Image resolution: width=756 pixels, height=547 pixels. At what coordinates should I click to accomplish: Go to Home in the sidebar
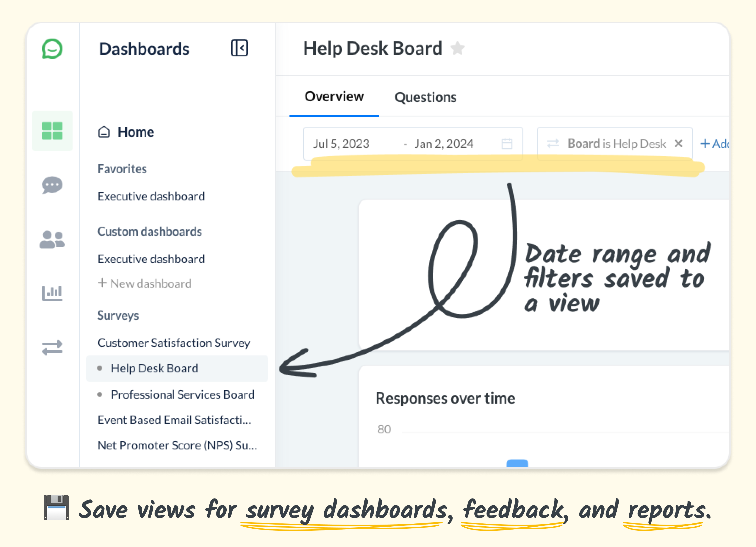pos(136,132)
